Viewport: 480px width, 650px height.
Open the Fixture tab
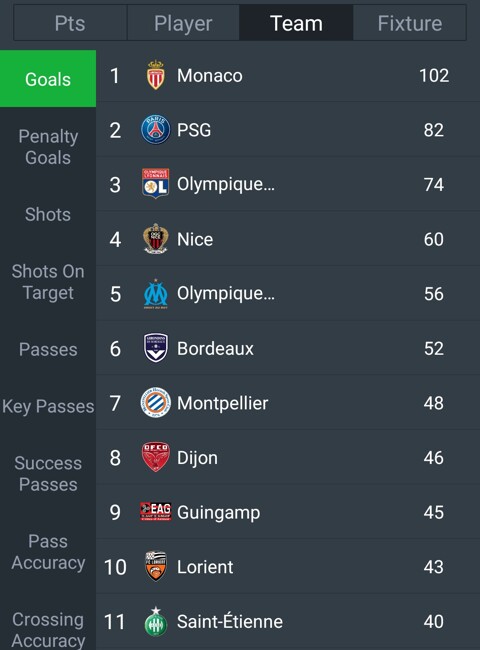(x=410, y=23)
